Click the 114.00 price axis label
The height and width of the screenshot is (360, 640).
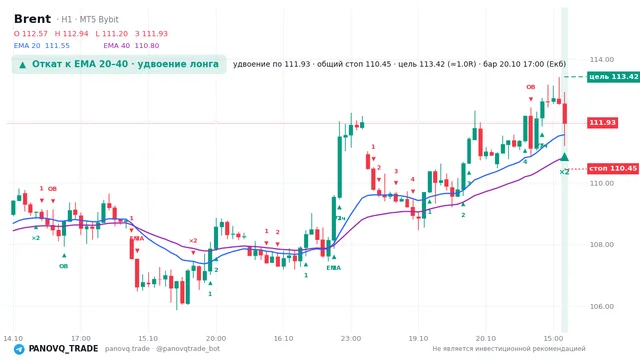coord(602,60)
